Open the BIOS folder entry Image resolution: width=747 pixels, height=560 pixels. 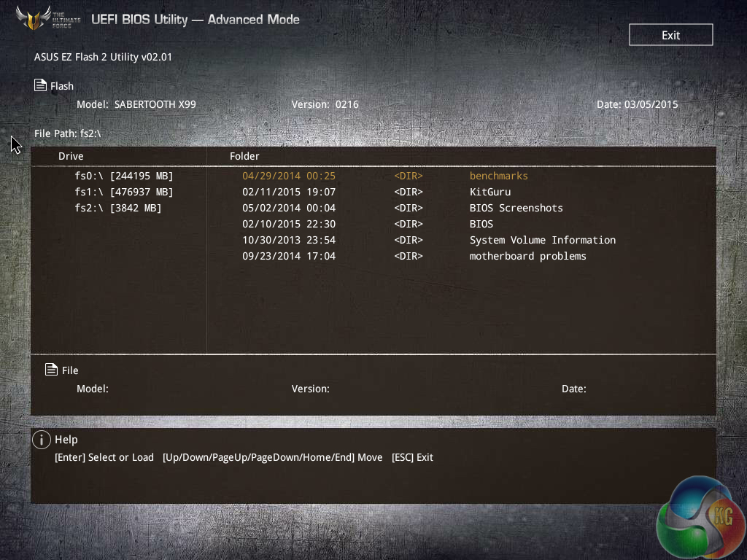point(481,224)
